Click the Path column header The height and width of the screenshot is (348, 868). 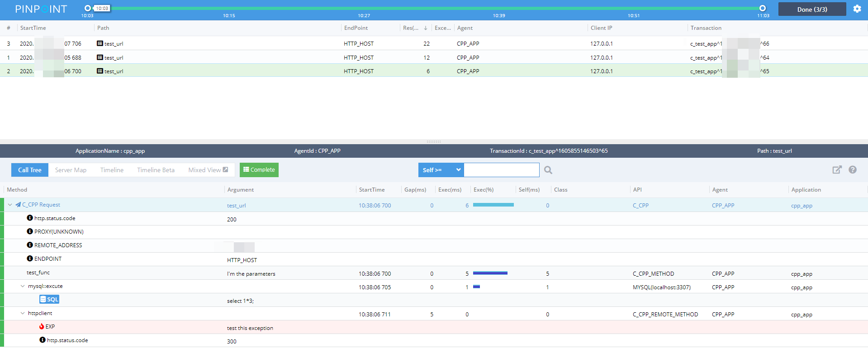tap(103, 28)
